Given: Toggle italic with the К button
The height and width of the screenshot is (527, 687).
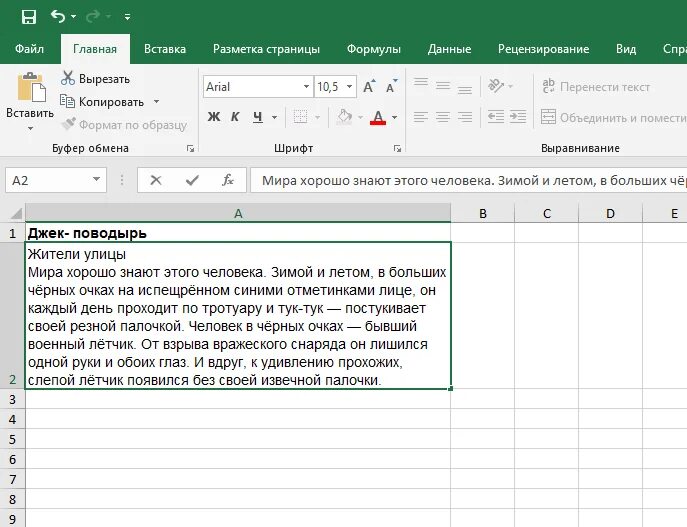Looking at the screenshot, I should click(235, 117).
